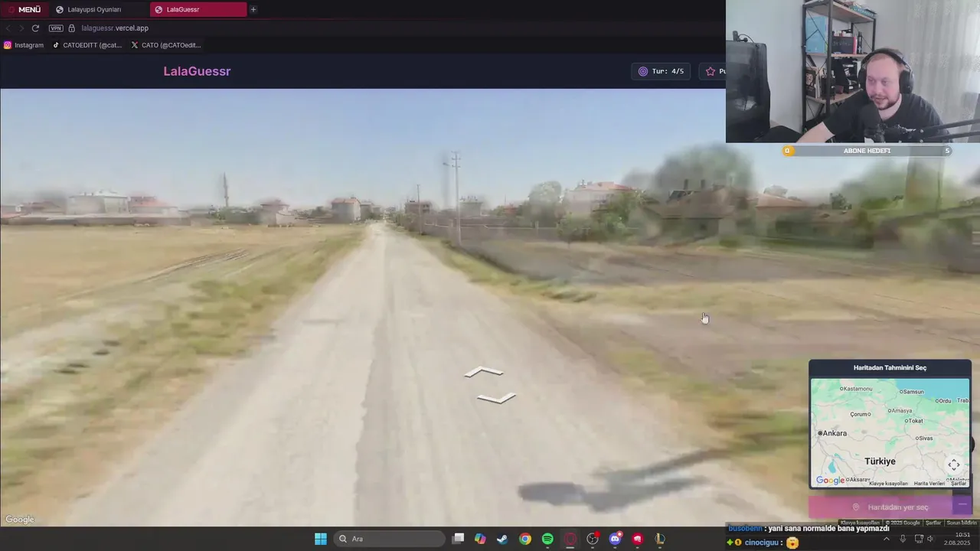
Task: Open Harita Verileri link on the map
Action: tap(929, 484)
